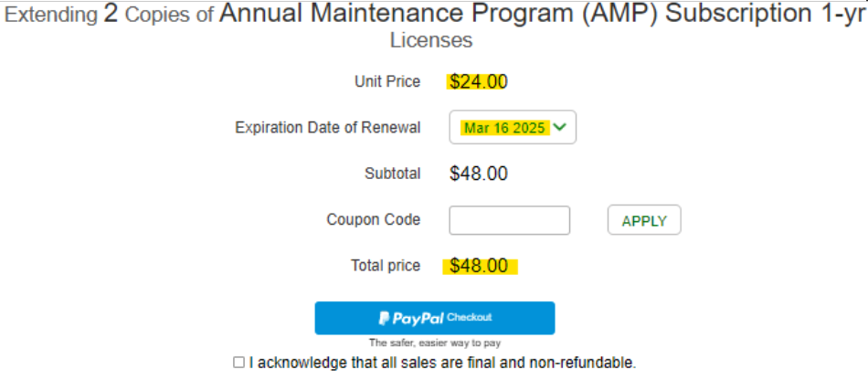The height and width of the screenshot is (380, 868).
Task: Click the Coupon Code label
Action: pyautogui.click(x=374, y=219)
